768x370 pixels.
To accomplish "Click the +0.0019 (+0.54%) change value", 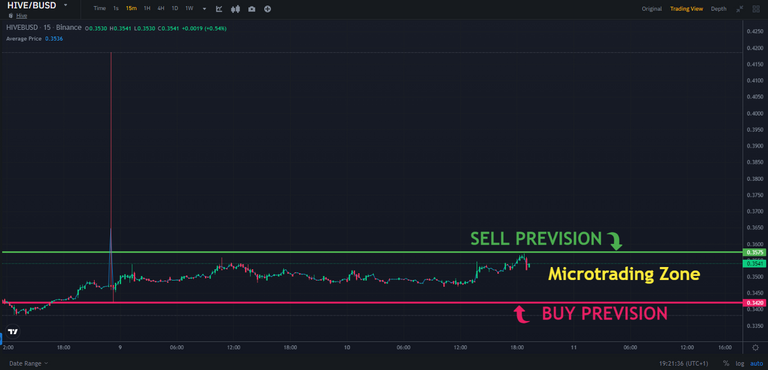I will point(204,28).
